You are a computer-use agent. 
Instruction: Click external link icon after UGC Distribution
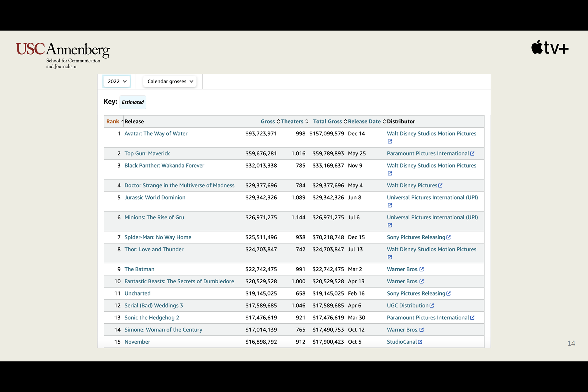(x=432, y=306)
